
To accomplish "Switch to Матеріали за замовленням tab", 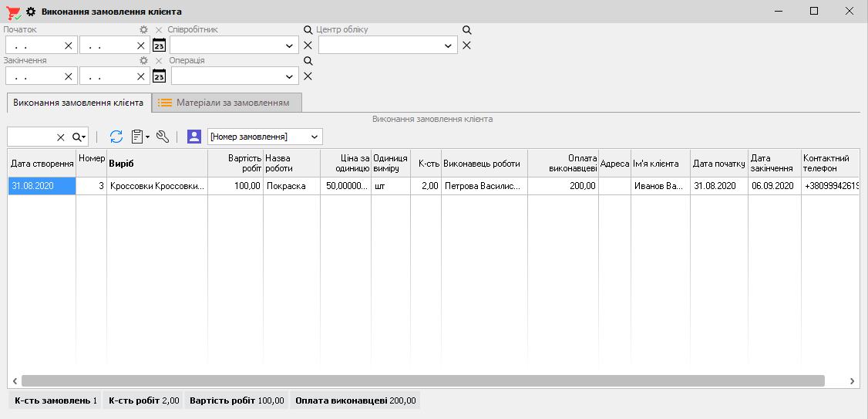I will 227,103.
